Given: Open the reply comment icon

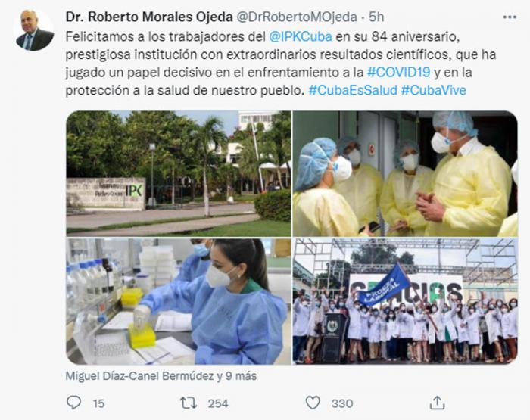Looking at the screenshot, I should [73, 403].
